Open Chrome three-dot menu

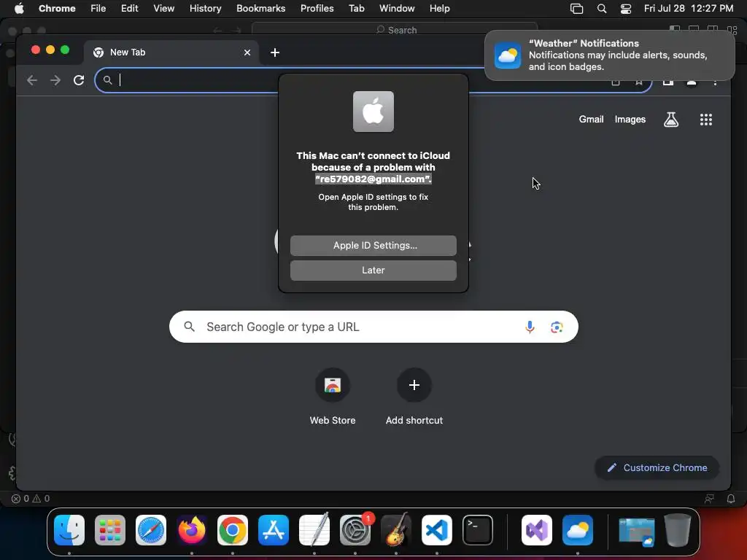pyautogui.click(x=715, y=82)
